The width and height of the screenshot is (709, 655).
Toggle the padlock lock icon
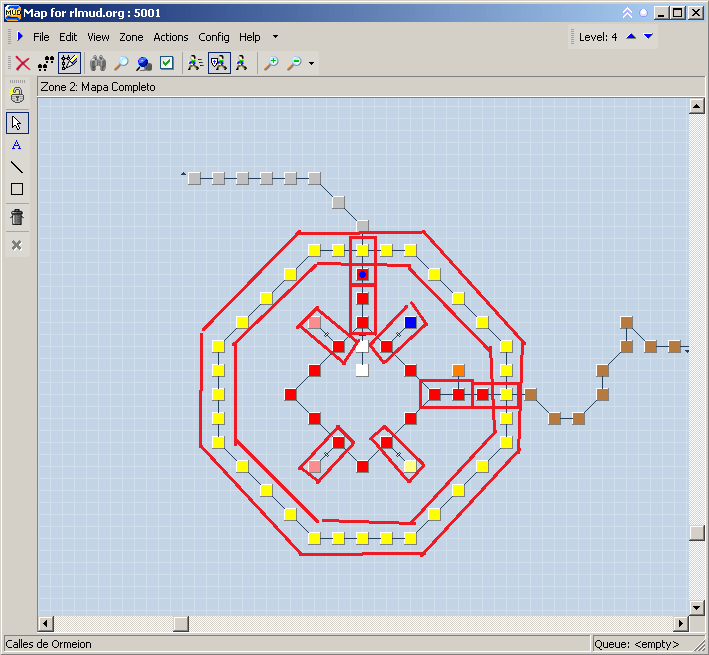point(17,95)
